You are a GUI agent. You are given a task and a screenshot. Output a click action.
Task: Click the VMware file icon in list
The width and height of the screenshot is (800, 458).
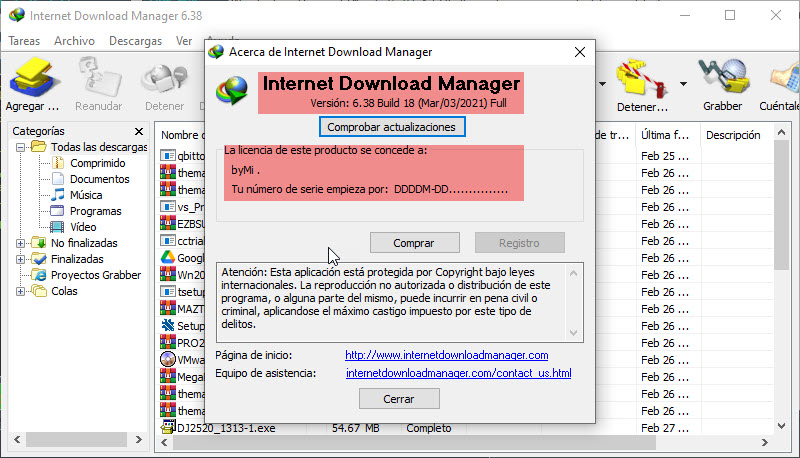tap(168, 360)
